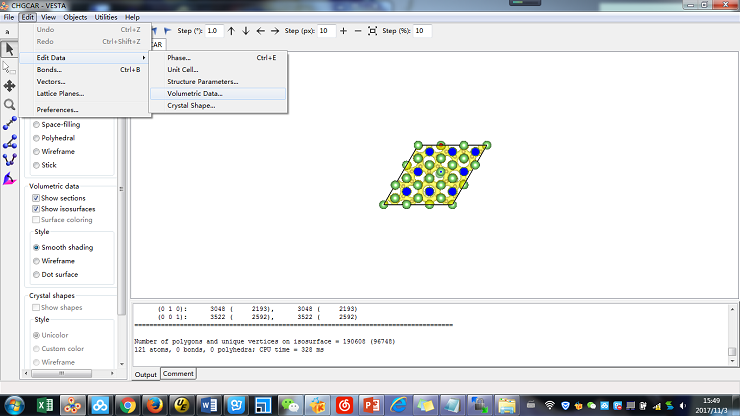Click the Step (px) input field
The height and width of the screenshot is (416, 740).
click(327, 31)
